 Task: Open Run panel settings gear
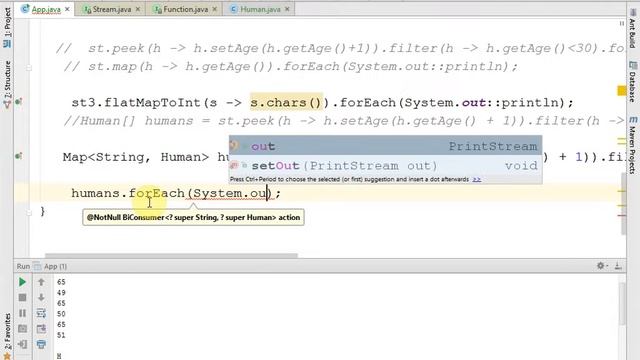pyautogui.click(x=601, y=266)
